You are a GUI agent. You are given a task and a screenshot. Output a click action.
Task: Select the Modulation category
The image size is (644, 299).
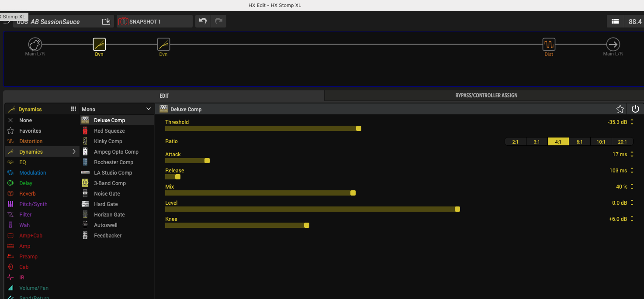(42, 172)
